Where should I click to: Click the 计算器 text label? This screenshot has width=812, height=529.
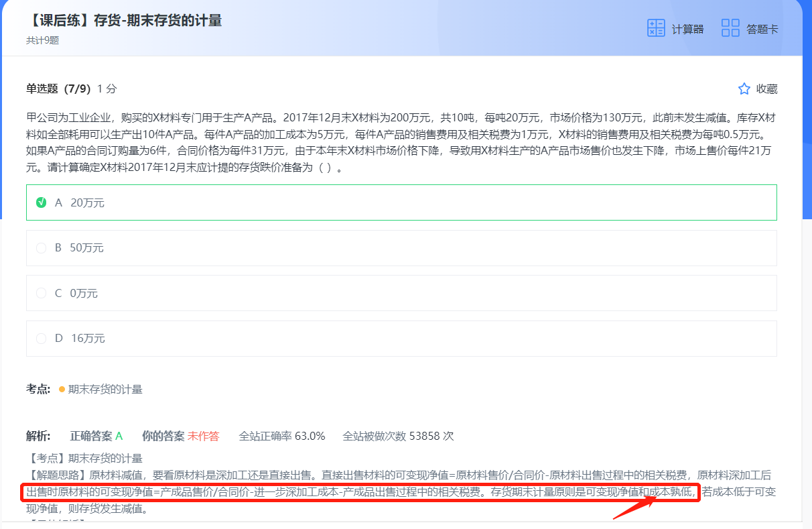click(x=687, y=29)
